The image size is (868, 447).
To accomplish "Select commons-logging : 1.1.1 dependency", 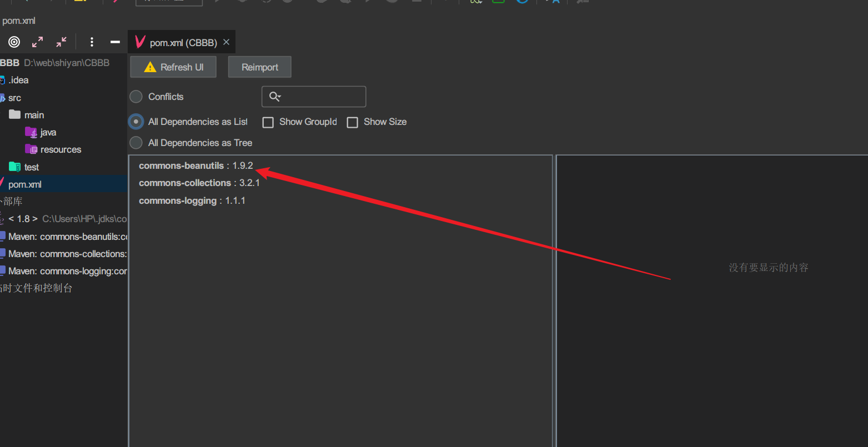I will (x=192, y=200).
